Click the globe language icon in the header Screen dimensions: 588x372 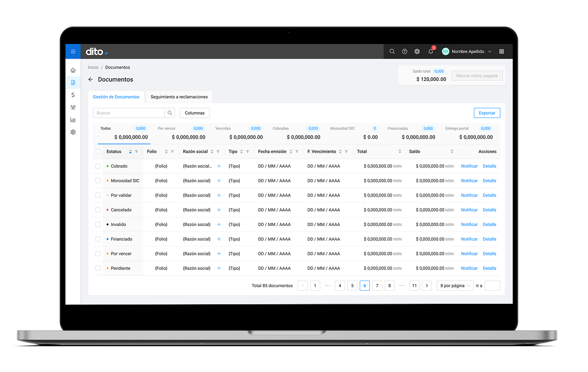pos(417,52)
